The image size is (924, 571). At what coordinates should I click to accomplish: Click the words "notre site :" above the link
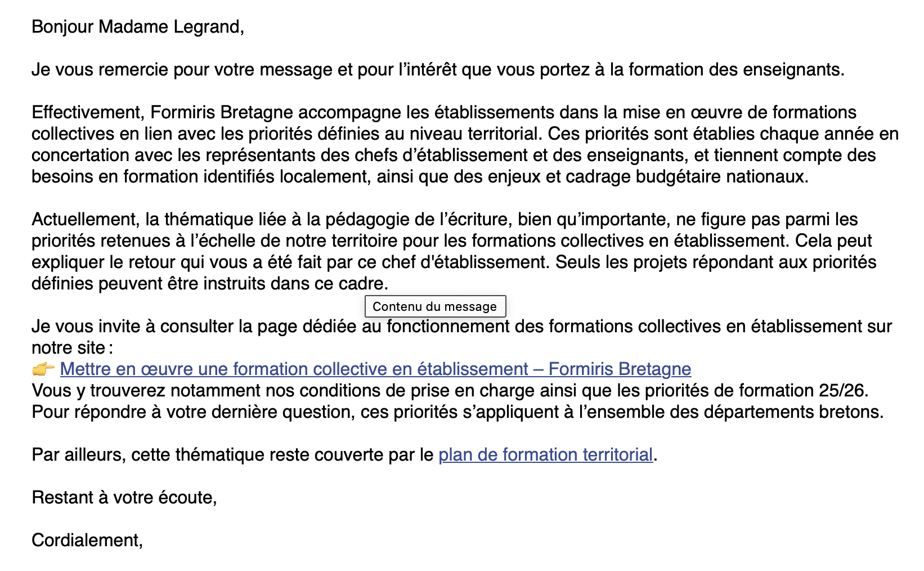tap(72, 347)
